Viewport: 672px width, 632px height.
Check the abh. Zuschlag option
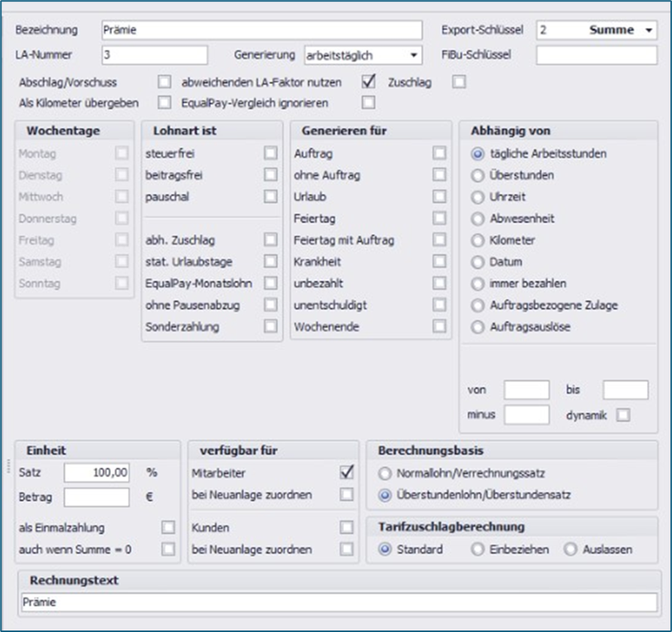(x=270, y=239)
